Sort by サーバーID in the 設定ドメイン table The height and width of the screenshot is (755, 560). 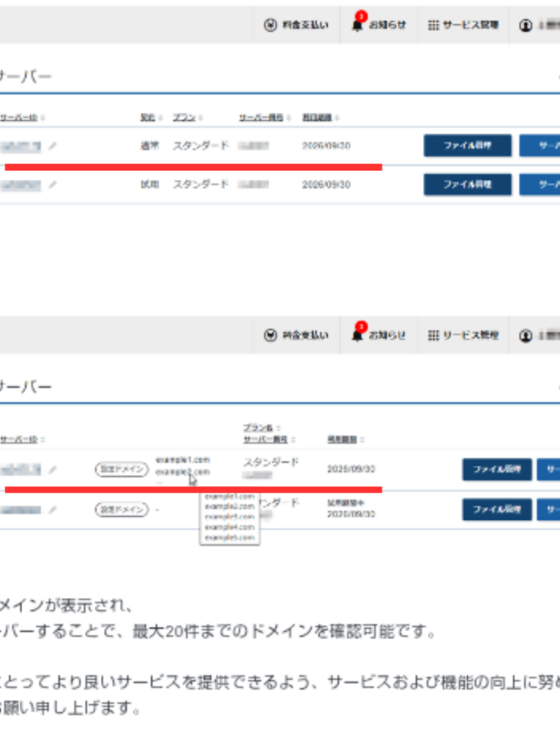(x=22, y=439)
